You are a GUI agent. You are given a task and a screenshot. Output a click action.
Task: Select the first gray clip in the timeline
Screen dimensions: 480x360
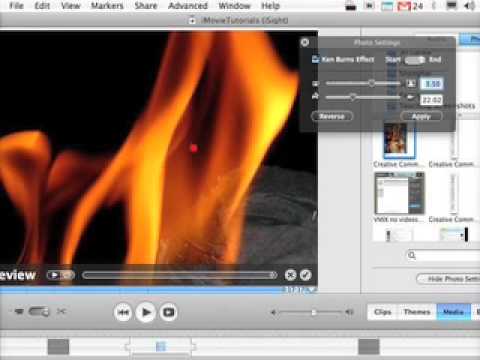tap(58, 347)
